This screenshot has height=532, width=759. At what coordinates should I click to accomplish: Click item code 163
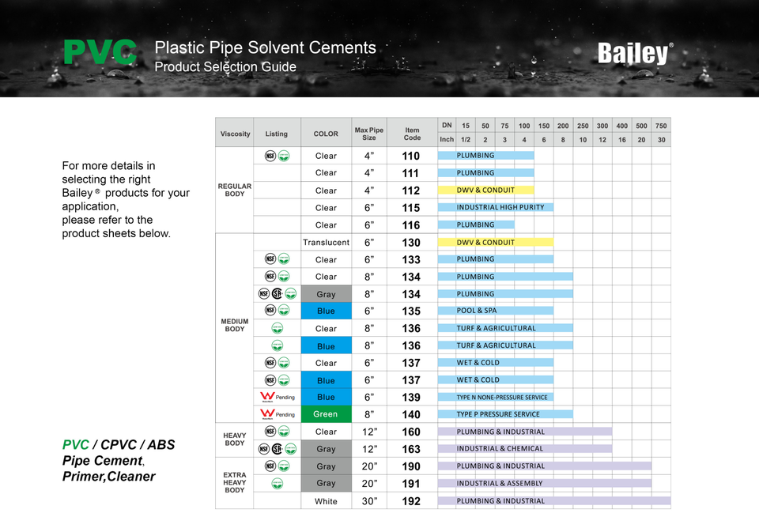click(411, 449)
